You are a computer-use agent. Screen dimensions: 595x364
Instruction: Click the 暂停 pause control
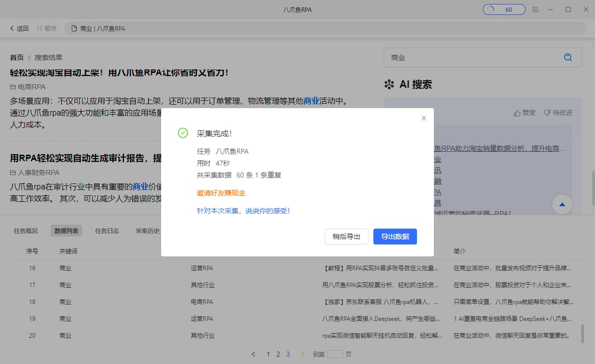pyautogui.click(x=47, y=29)
